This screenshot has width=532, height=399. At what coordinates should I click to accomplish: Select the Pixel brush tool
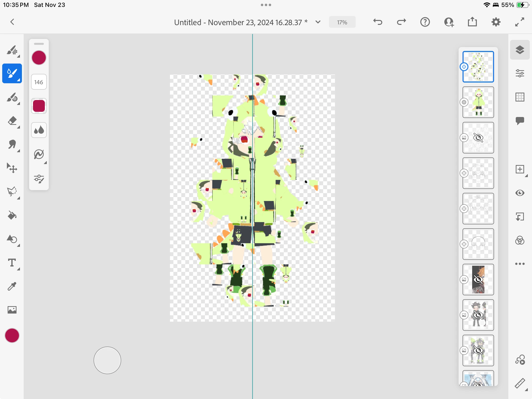(x=12, y=50)
